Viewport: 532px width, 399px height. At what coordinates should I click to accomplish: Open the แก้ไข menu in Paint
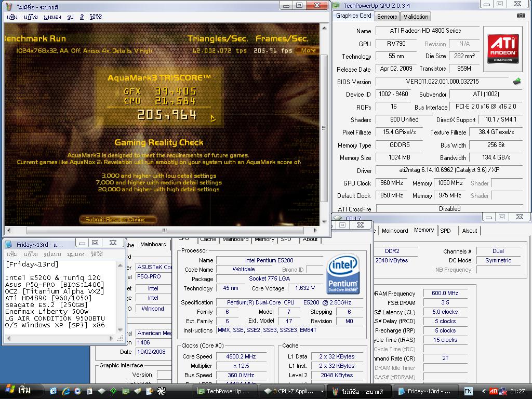[x=30, y=17]
